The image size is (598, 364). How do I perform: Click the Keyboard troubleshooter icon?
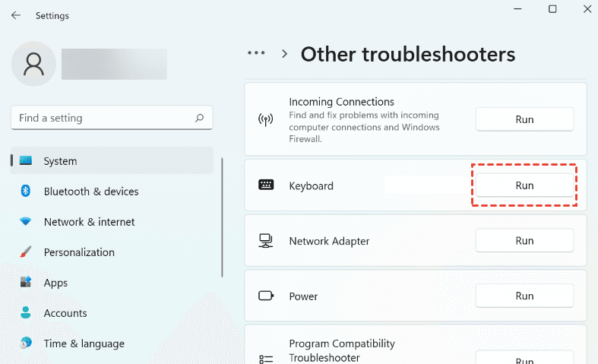coord(266,185)
